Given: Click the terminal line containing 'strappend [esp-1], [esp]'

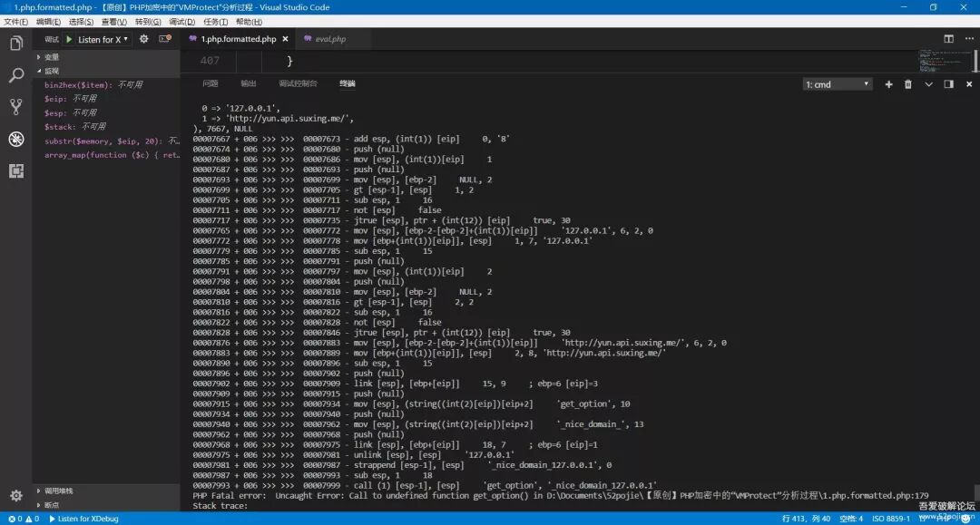Looking at the screenshot, I should (x=403, y=465).
